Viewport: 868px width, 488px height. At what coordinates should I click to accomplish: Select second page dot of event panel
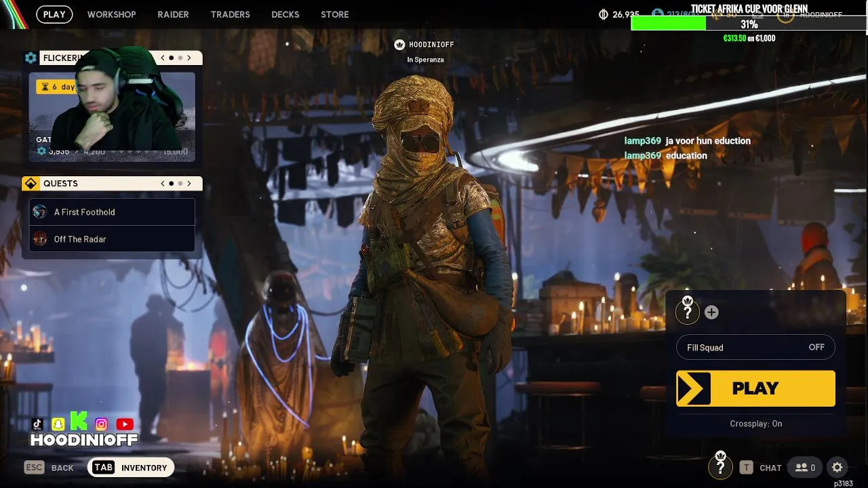click(180, 58)
